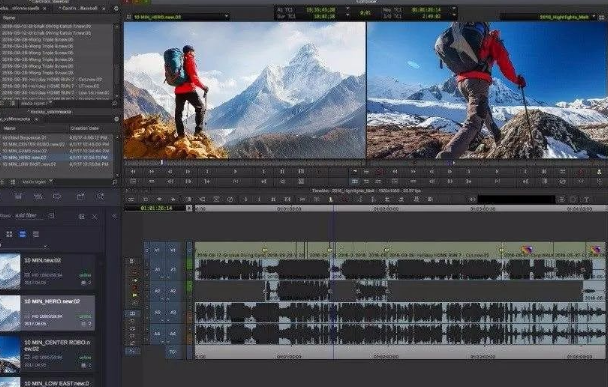Click the export arrow icon in lower-left panel toolbar
Image resolution: width=608 pixels, height=387 pixels.
pyautogui.click(x=80, y=196)
